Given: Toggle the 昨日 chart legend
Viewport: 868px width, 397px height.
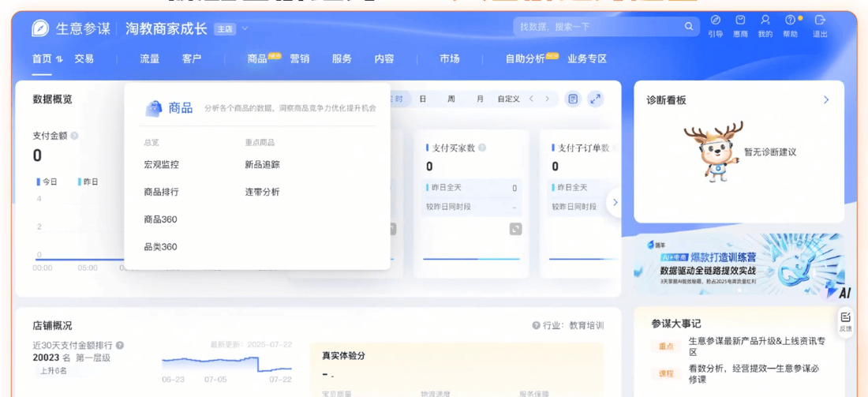Looking at the screenshot, I should (x=88, y=182).
